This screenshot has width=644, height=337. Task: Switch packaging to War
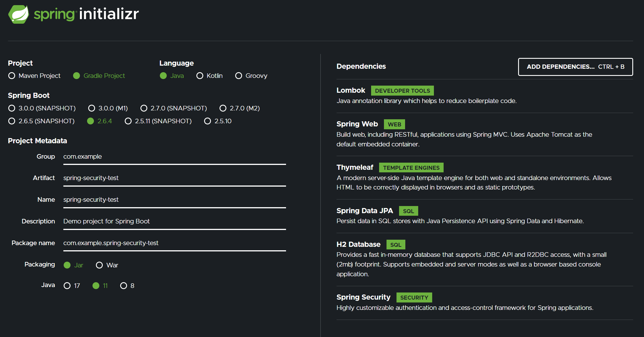pyautogui.click(x=99, y=265)
